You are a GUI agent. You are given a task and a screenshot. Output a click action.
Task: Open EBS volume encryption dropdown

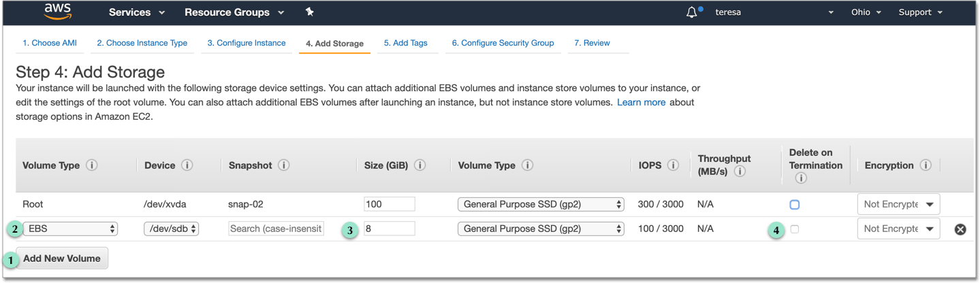click(898, 229)
